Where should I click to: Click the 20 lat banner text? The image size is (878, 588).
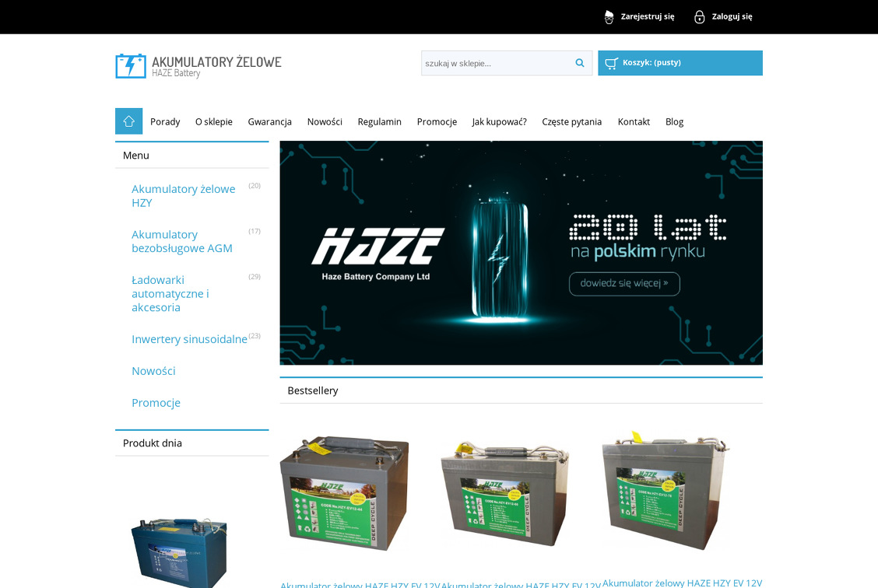[x=648, y=227]
